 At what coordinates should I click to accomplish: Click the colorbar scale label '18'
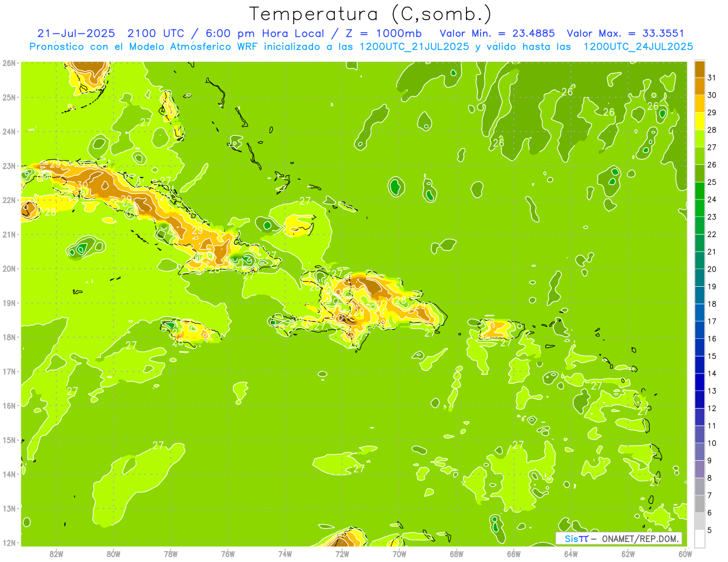tap(712, 304)
